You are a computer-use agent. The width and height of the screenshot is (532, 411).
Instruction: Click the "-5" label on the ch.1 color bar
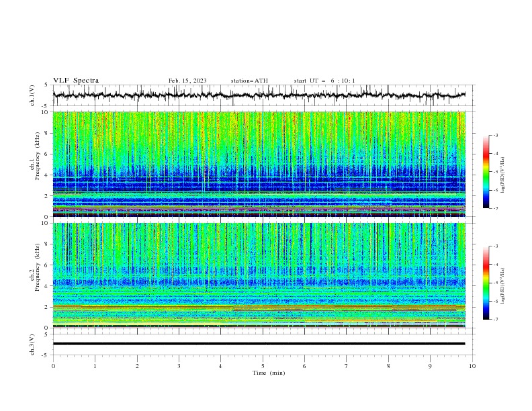pyautogui.click(x=496, y=172)
